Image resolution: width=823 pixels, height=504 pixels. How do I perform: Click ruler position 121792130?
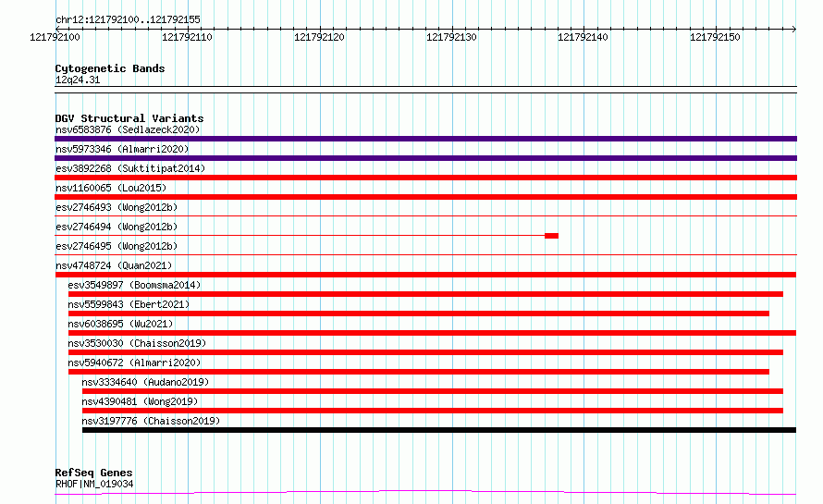(x=451, y=37)
